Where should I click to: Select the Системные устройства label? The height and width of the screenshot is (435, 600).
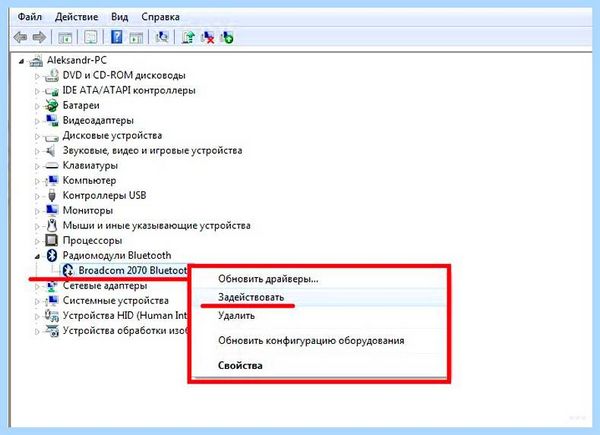click(116, 300)
